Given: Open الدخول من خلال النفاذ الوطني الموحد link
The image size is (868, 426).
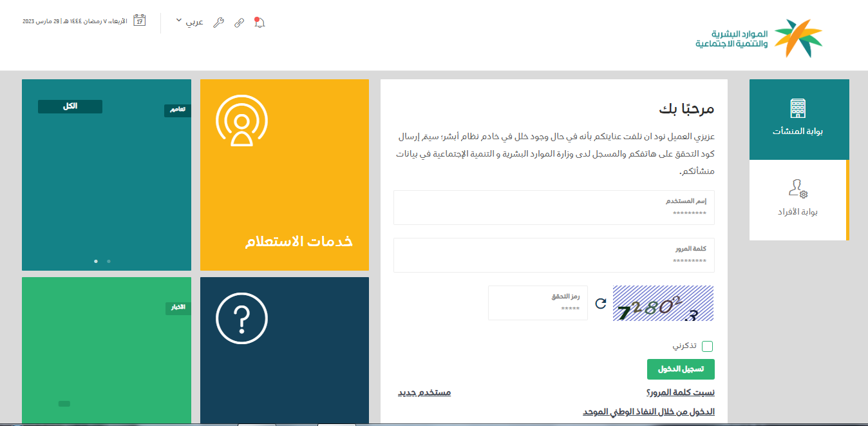Looking at the screenshot, I should click(648, 412).
